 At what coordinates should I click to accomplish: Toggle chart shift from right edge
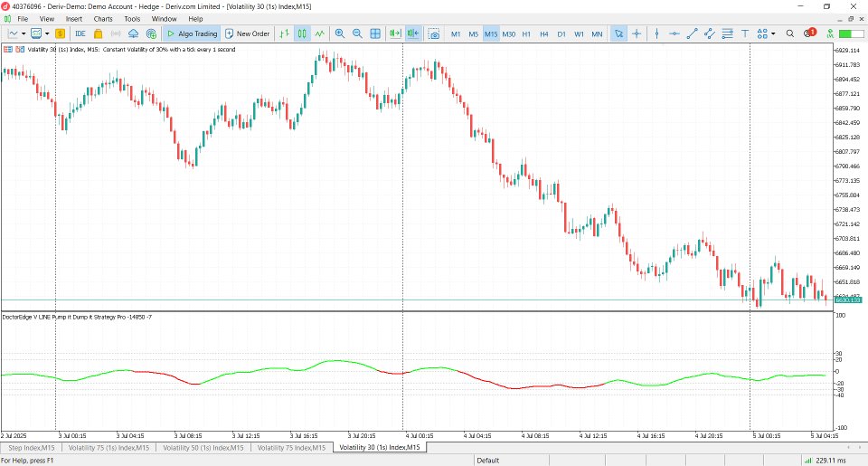413,33
